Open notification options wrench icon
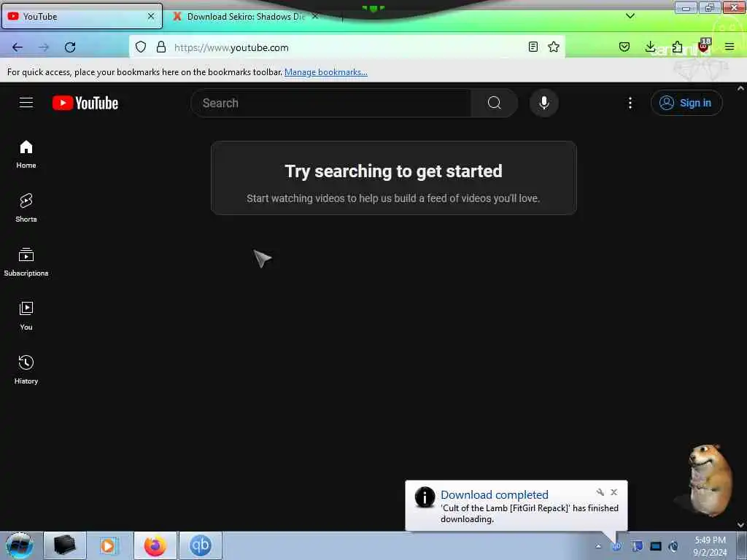The width and height of the screenshot is (747, 560). [x=600, y=492]
